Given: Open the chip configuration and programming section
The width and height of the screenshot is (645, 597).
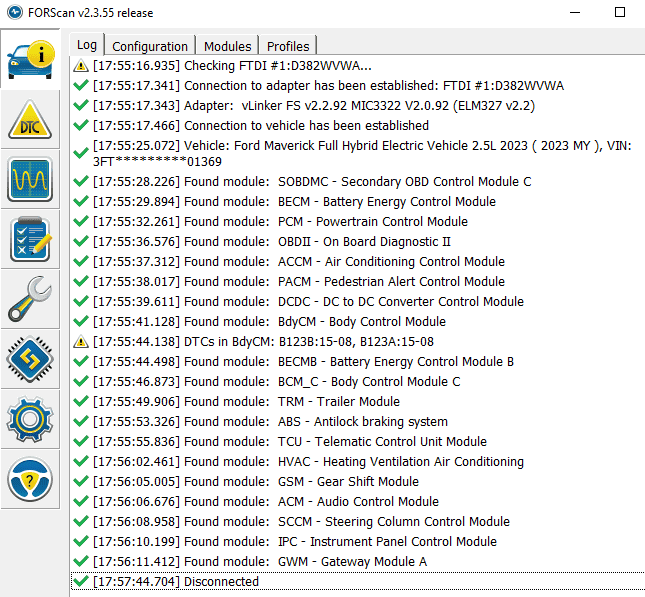Looking at the screenshot, I should [x=30, y=359].
